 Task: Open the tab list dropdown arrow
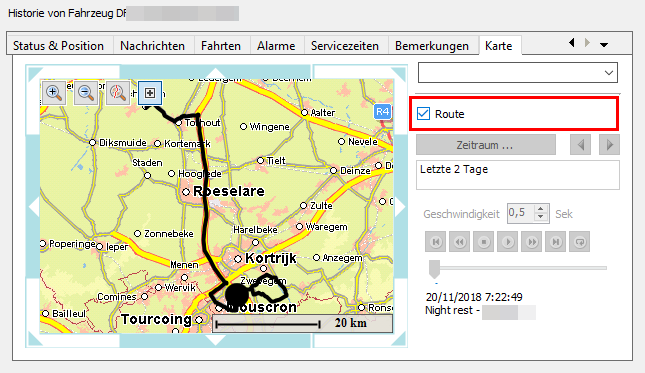604,45
